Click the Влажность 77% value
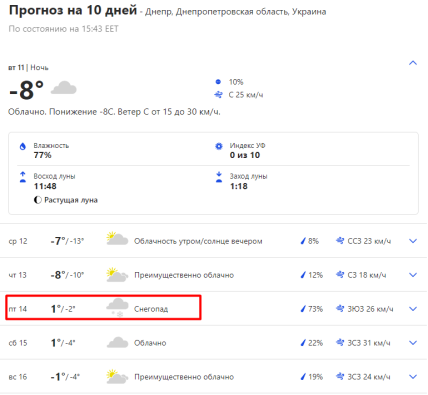Screen dimensions: 428x395 click(x=42, y=155)
